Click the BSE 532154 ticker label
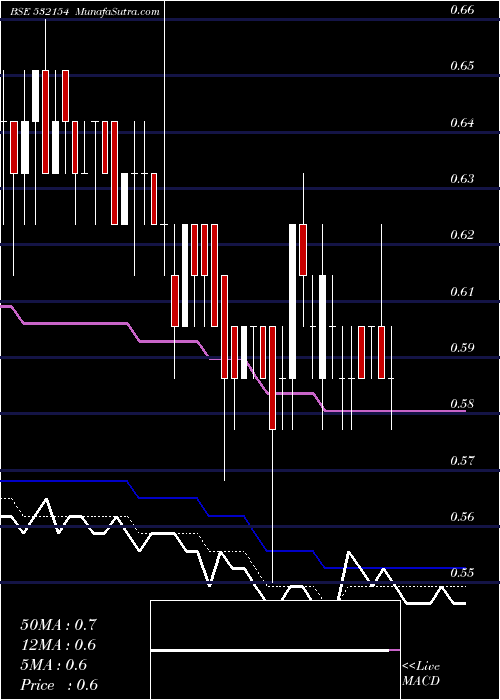 tap(41, 12)
